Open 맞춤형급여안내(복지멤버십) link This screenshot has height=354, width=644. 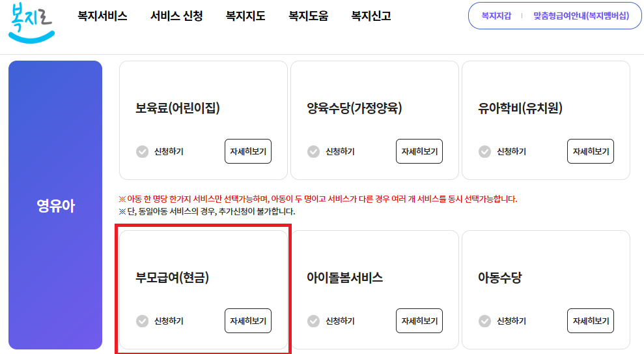[x=581, y=16]
